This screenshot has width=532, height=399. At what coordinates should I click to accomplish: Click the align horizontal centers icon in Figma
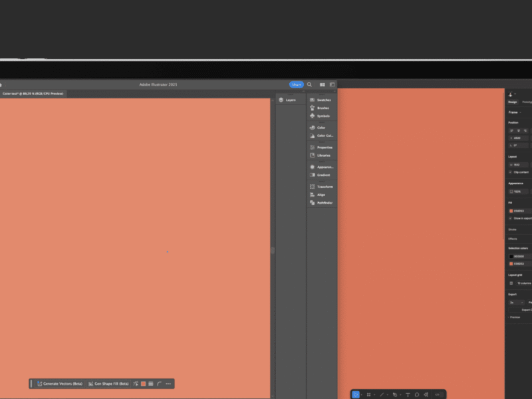coord(519,130)
